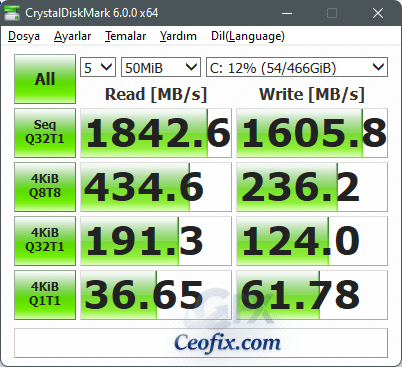Open the Dil(Language) menu

248,36
